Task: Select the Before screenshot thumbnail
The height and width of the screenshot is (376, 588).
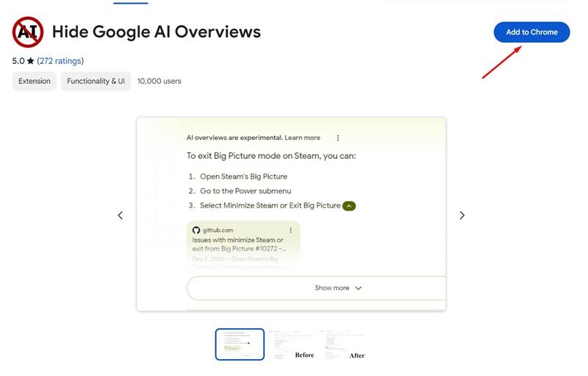Action: click(292, 344)
